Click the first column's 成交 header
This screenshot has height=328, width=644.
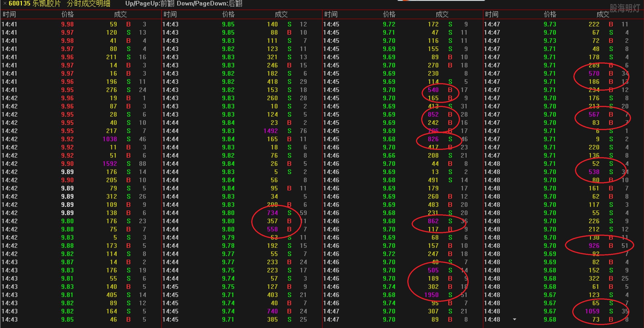[x=121, y=15]
